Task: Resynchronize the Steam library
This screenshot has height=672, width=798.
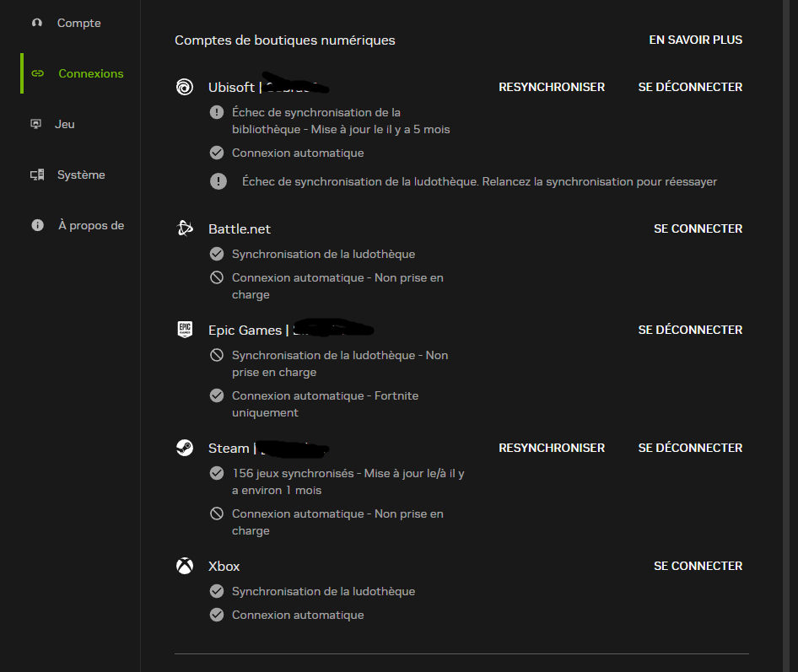Action: 552,448
